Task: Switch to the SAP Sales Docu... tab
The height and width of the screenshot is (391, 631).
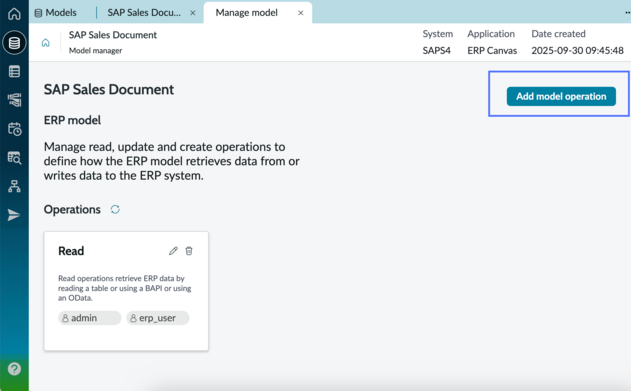Action: click(x=144, y=13)
